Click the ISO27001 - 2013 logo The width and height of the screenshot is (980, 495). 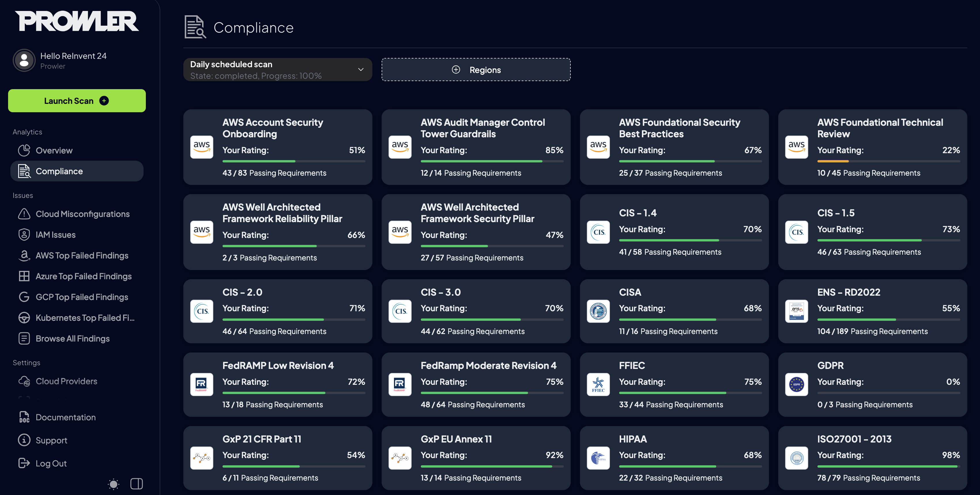click(796, 458)
